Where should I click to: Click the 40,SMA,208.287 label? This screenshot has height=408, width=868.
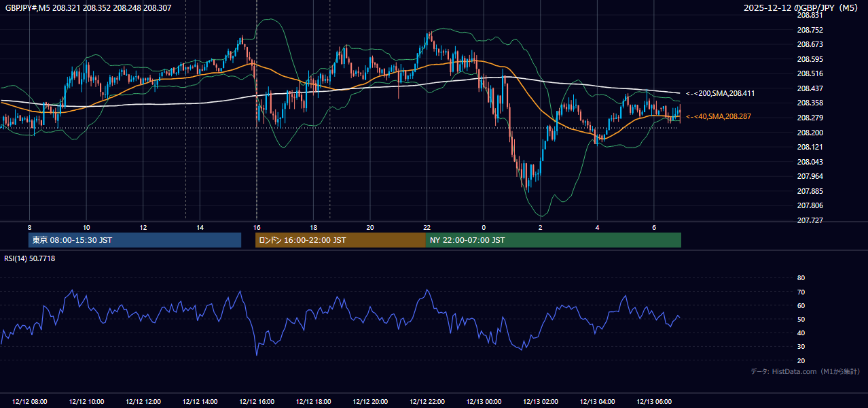tap(719, 117)
